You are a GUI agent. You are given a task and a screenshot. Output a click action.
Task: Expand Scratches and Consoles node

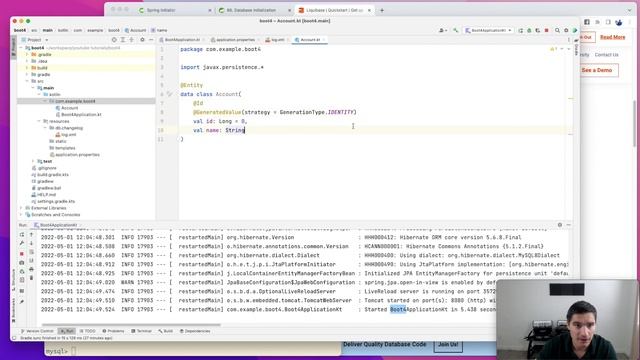click(x=21, y=215)
